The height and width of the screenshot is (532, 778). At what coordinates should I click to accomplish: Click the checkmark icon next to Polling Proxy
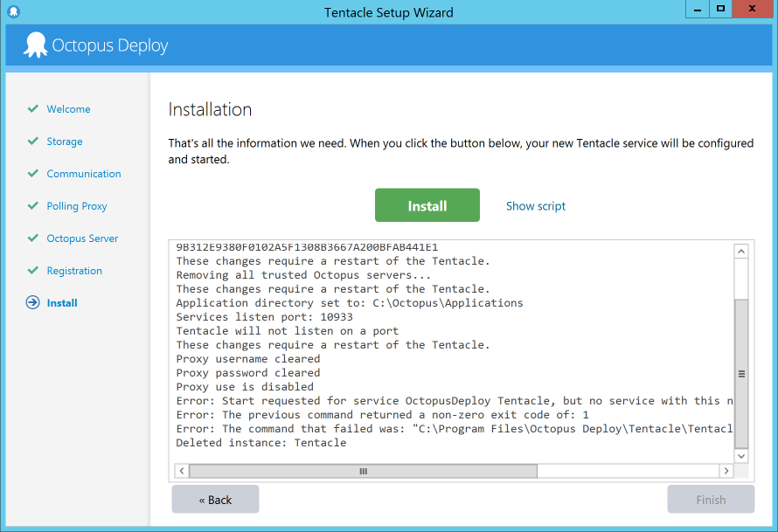[32, 205]
